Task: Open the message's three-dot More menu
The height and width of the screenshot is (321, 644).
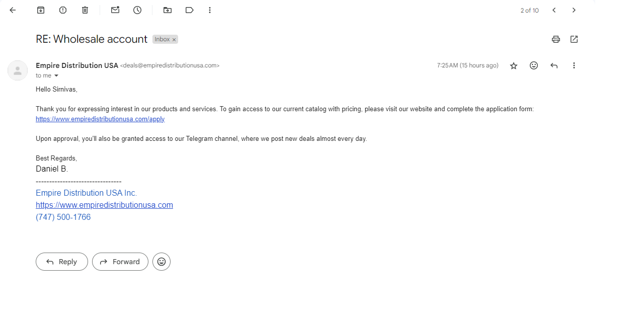Action: point(574,65)
